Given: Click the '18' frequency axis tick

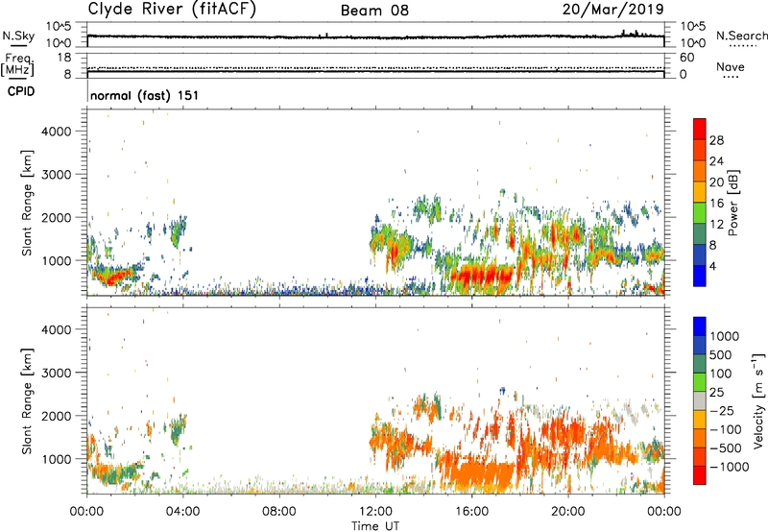Looking at the screenshot, I should tap(63, 58).
